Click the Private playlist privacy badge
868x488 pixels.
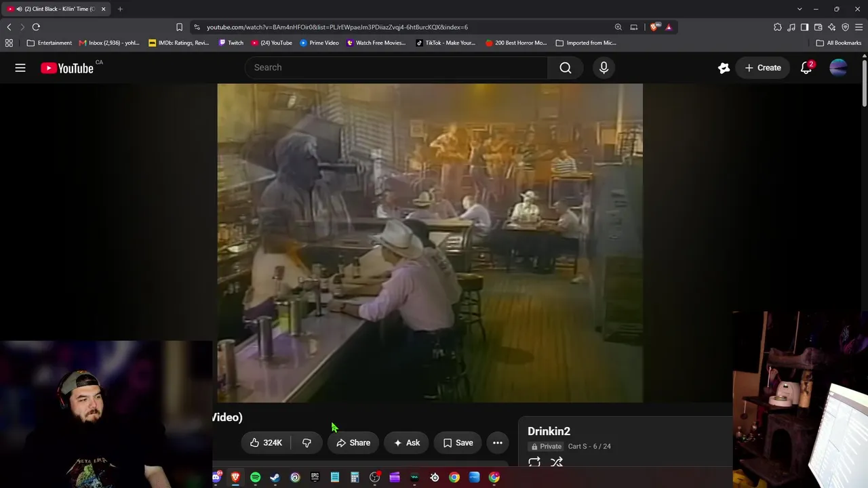546,447
